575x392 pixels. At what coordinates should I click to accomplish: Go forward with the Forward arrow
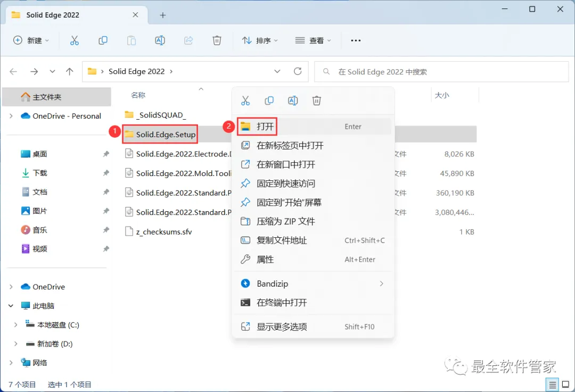coord(34,71)
